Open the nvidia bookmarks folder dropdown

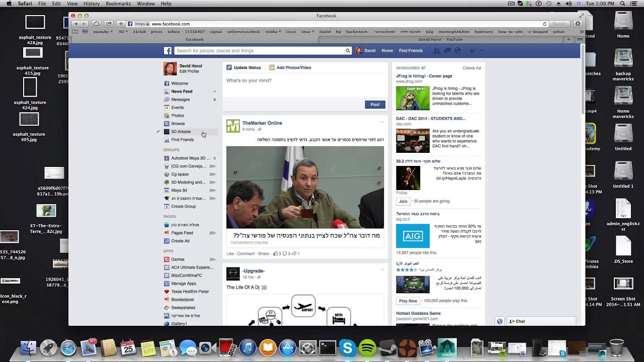(273, 32)
